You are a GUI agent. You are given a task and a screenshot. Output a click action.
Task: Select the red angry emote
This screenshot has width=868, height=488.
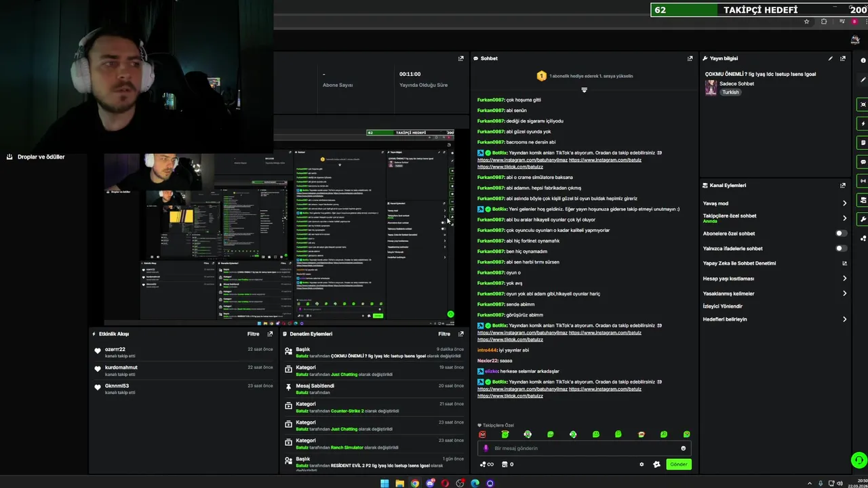coord(482,434)
